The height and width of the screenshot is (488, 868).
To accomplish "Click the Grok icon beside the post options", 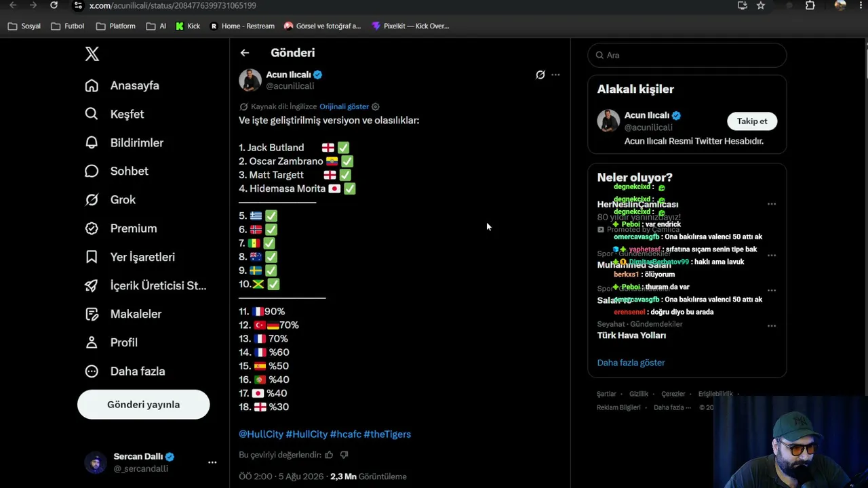I will (540, 75).
